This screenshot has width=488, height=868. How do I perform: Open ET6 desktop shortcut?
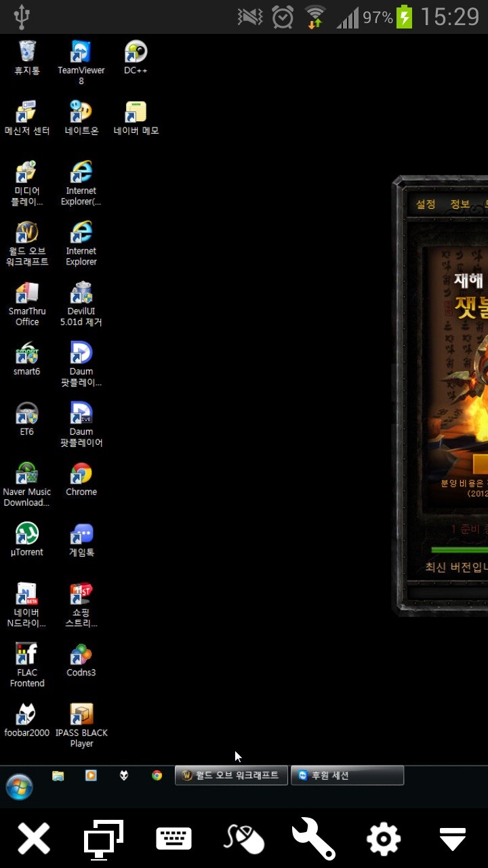(x=27, y=419)
